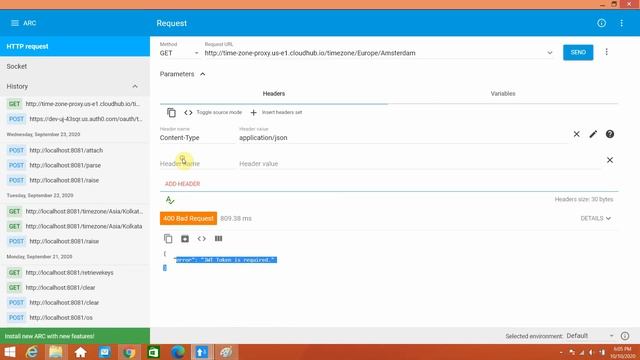Focus the empty Header value field

[x=419, y=164]
